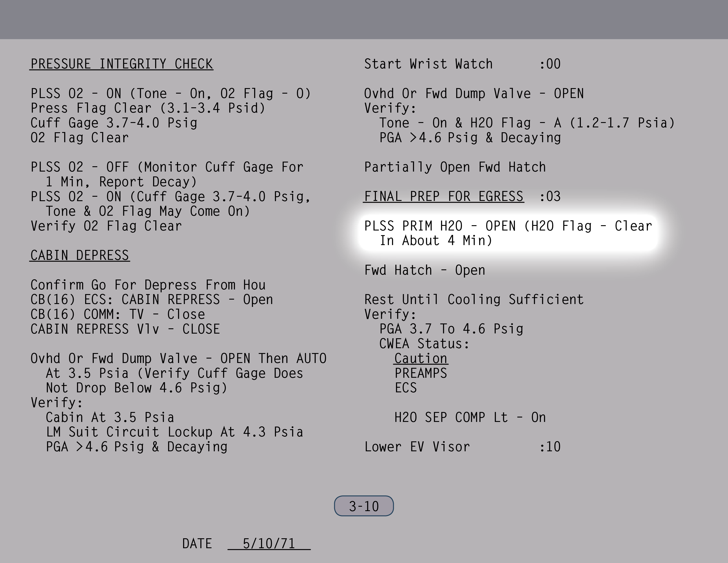Click the underlined Caution label
This screenshot has height=563, width=728.
[x=421, y=359]
